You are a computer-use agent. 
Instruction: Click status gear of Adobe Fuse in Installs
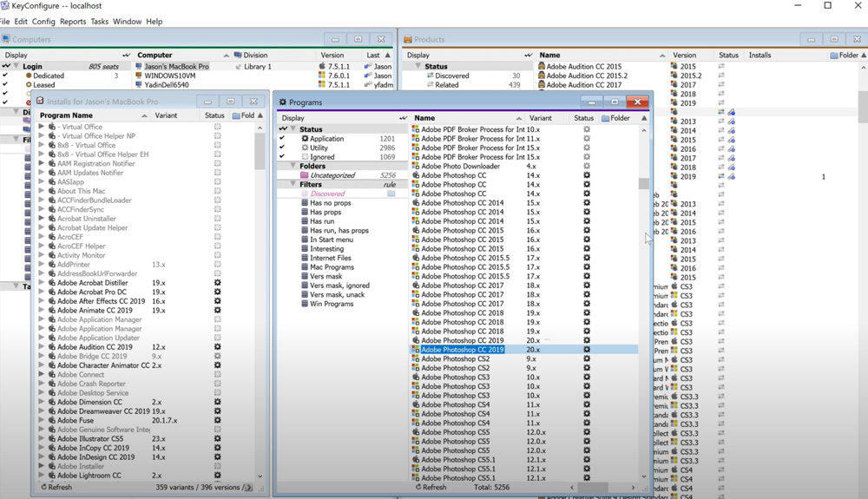(218, 420)
